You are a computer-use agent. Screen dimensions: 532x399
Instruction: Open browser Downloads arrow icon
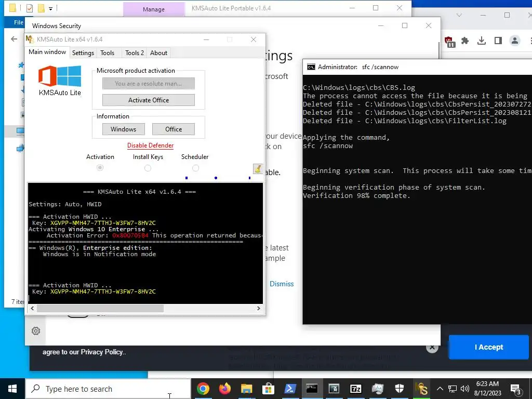click(x=481, y=41)
